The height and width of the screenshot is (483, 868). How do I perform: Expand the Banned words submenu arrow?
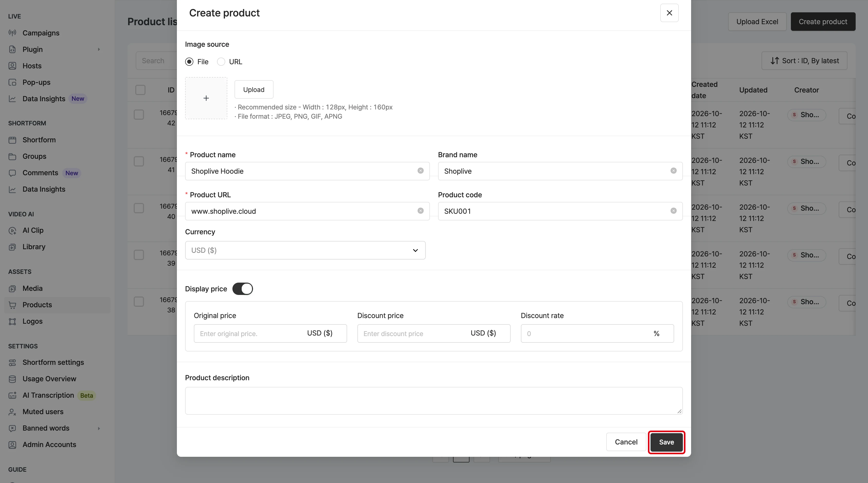[x=99, y=428]
